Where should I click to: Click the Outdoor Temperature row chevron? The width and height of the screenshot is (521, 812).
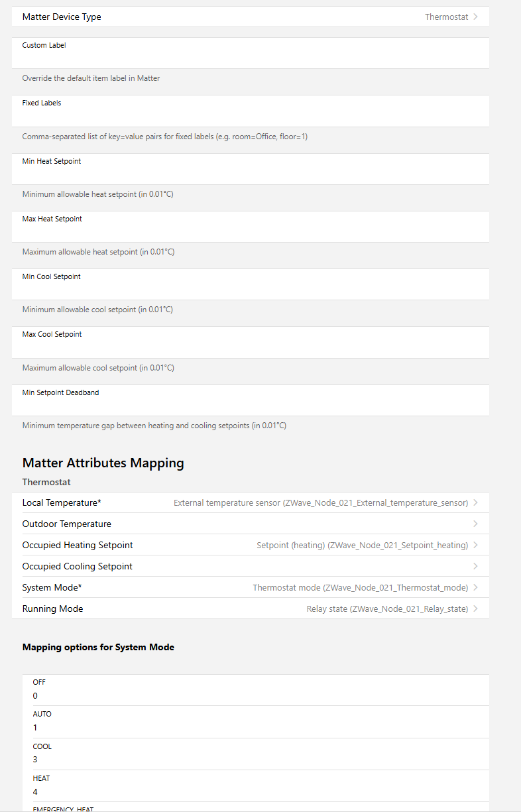point(476,524)
